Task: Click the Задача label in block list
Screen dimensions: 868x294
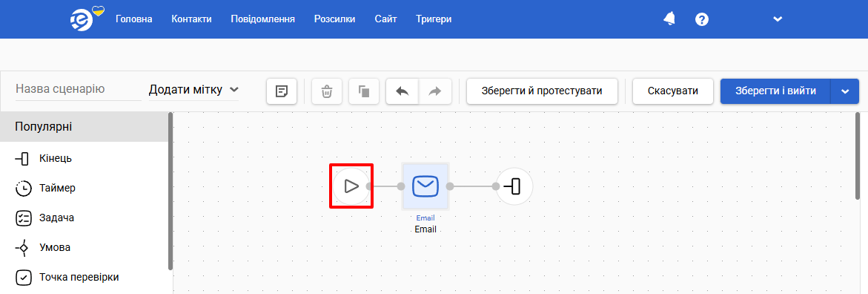Action: [x=57, y=218]
